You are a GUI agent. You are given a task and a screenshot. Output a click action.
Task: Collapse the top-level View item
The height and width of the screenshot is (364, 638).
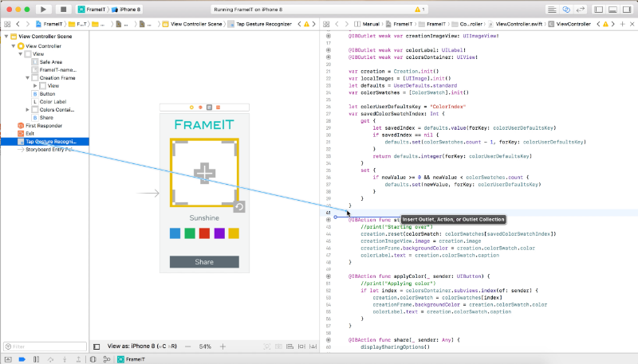(21, 54)
